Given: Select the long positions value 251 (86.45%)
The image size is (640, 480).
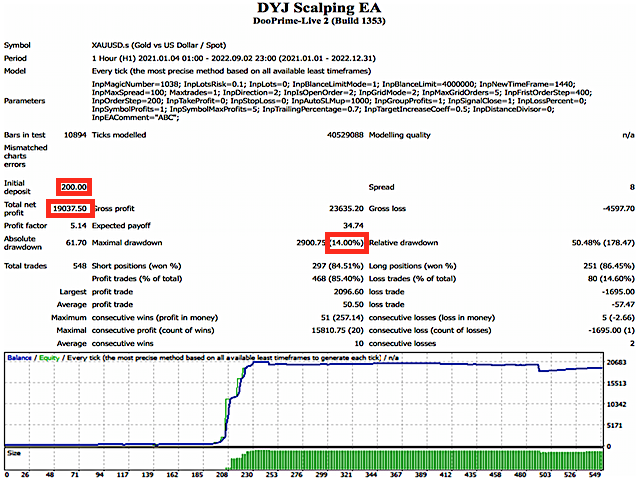Looking at the screenshot, I should tap(609, 266).
